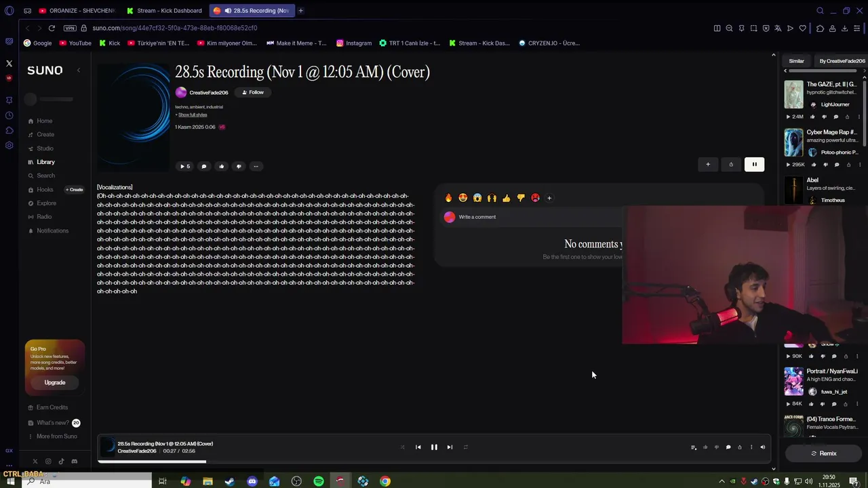Open Radio in Suno sidebar
Viewport: 868px width, 488px height.
[44, 217]
